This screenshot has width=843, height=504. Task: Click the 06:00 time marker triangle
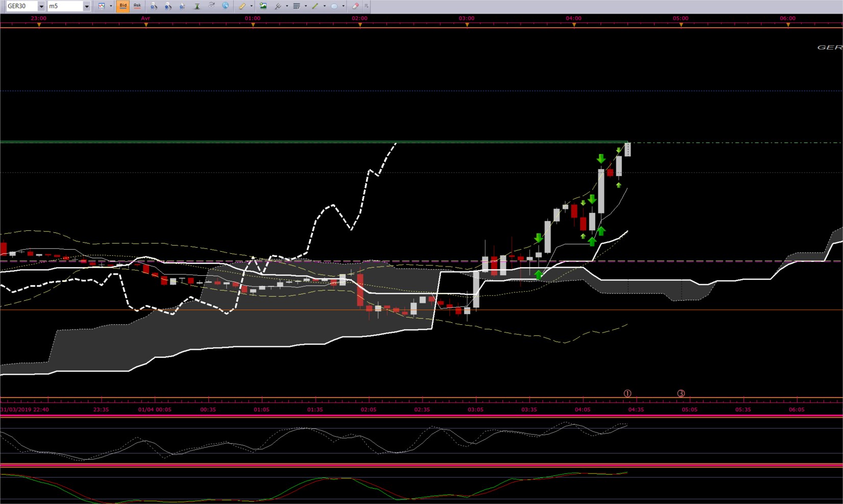coord(788,25)
